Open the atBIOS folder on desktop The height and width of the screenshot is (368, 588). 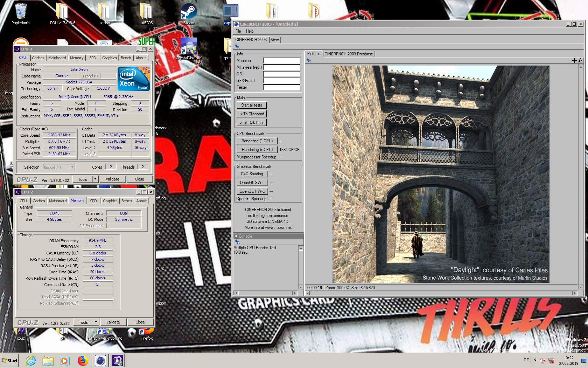pos(146,13)
